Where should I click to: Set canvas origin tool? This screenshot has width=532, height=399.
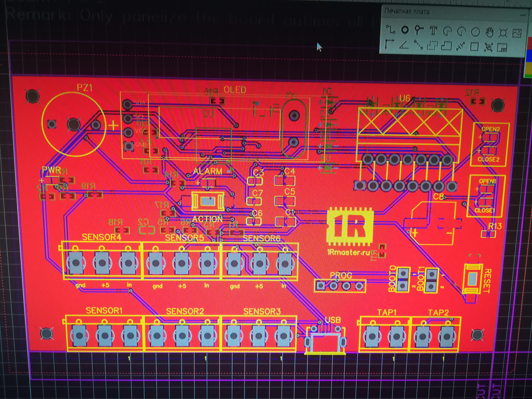389,44
